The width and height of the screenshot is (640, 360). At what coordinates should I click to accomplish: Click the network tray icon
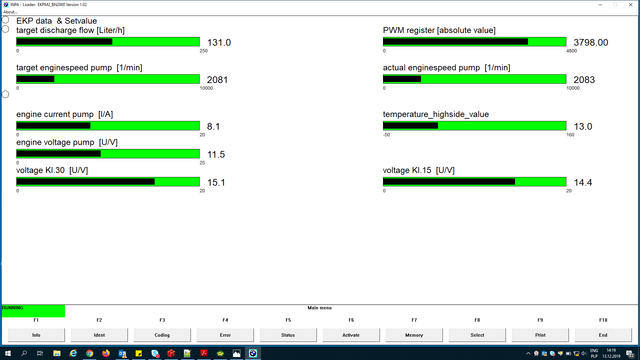click(x=576, y=353)
